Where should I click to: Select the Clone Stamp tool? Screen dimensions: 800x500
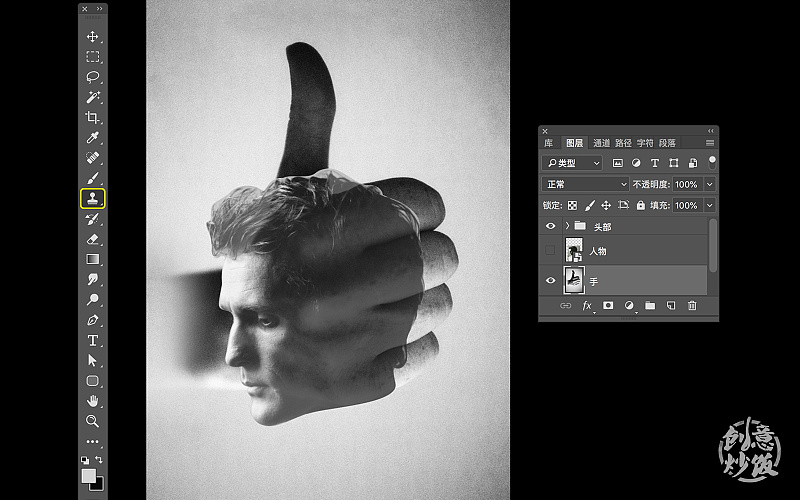click(93, 198)
